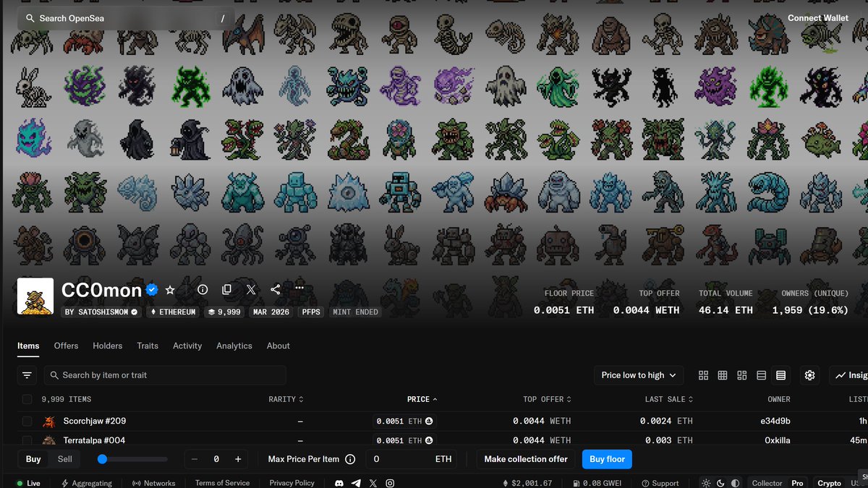Screen dimensions: 868x488
Task: Open the Support link in the footer
Action: (x=660, y=483)
